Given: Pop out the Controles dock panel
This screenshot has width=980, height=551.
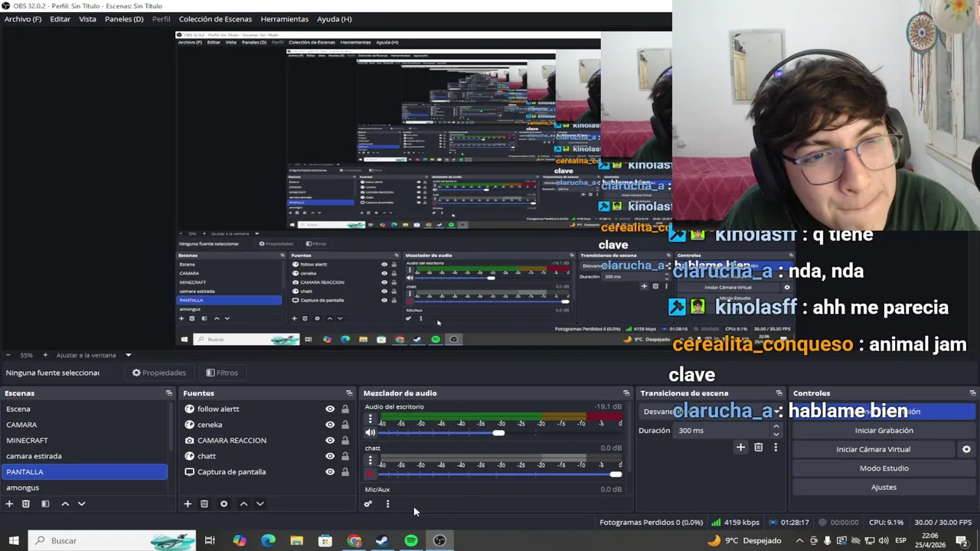Looking at the screenshot, I should [974, 393].
